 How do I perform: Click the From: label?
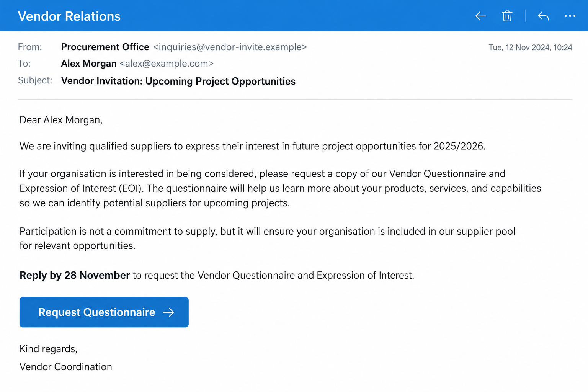point(30,47)
